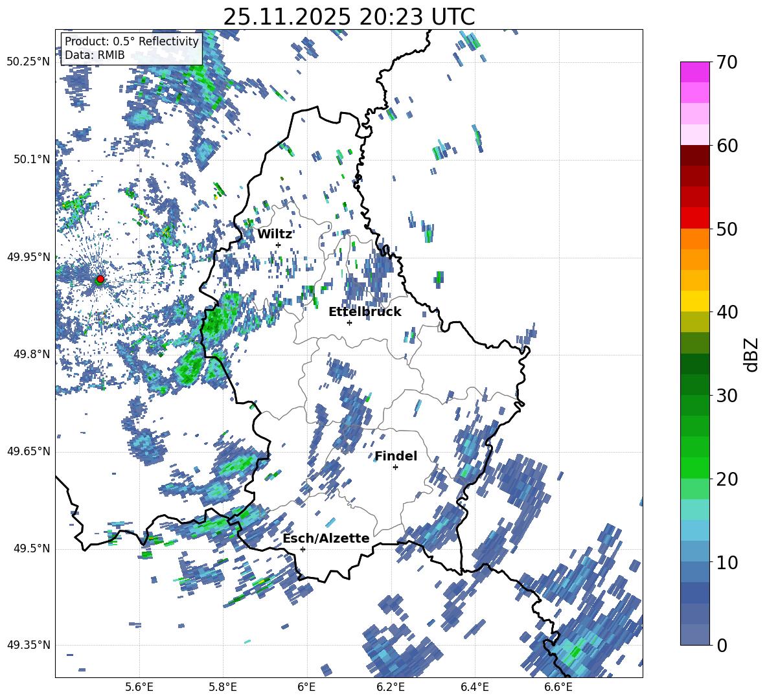This screenshot has width=767, height=700.
Task: Click the dark maroon swatch below 60
Action: (x=694, y=155)
